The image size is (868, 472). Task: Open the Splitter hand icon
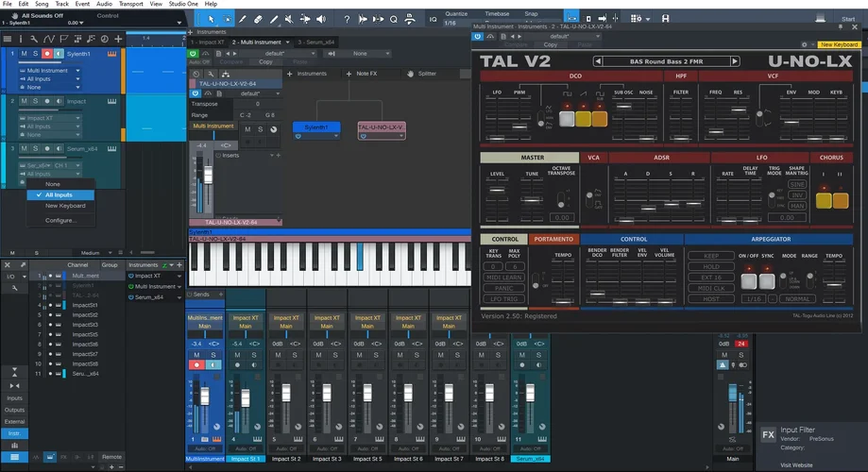coord(409,74)
